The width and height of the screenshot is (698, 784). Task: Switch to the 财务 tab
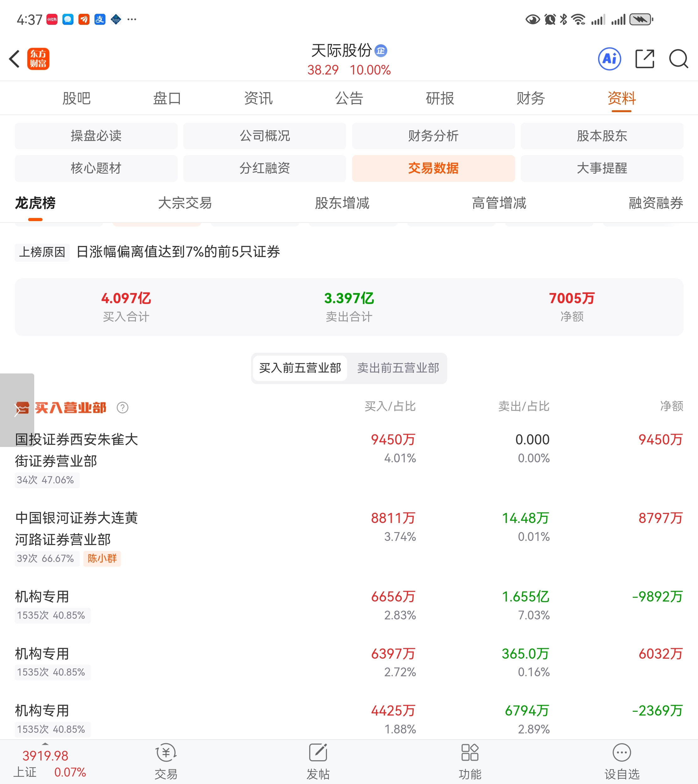[x=530, y=98]
